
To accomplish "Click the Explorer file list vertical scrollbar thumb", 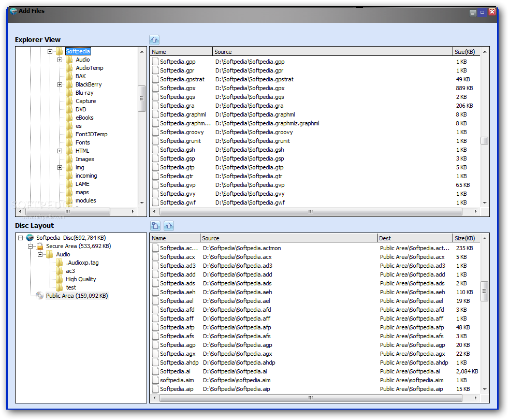I will [x=484, y=140].
